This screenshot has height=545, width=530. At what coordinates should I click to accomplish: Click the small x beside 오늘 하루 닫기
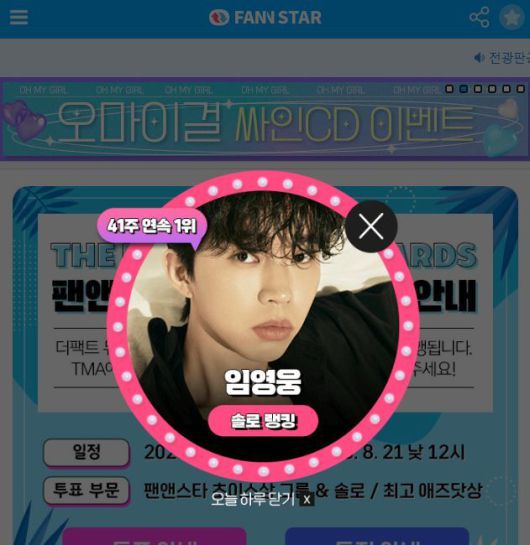pyautogui.click(x=307, y=500)
